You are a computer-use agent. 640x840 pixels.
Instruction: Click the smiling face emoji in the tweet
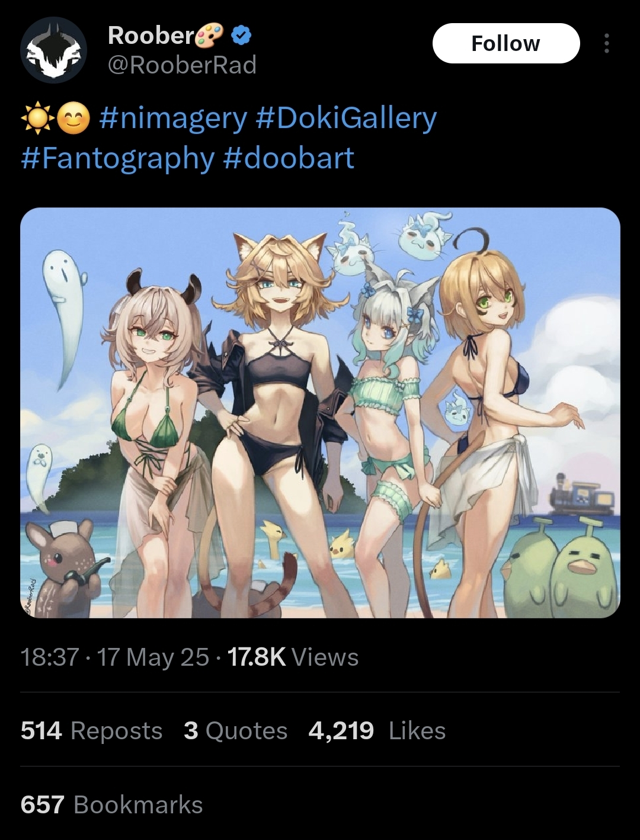[73, 119]
